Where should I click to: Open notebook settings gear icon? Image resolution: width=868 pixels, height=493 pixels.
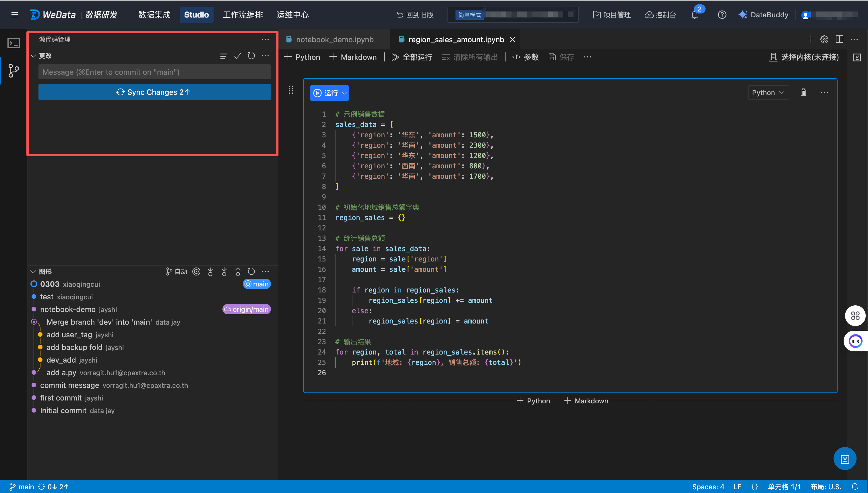tap(824, 40)
